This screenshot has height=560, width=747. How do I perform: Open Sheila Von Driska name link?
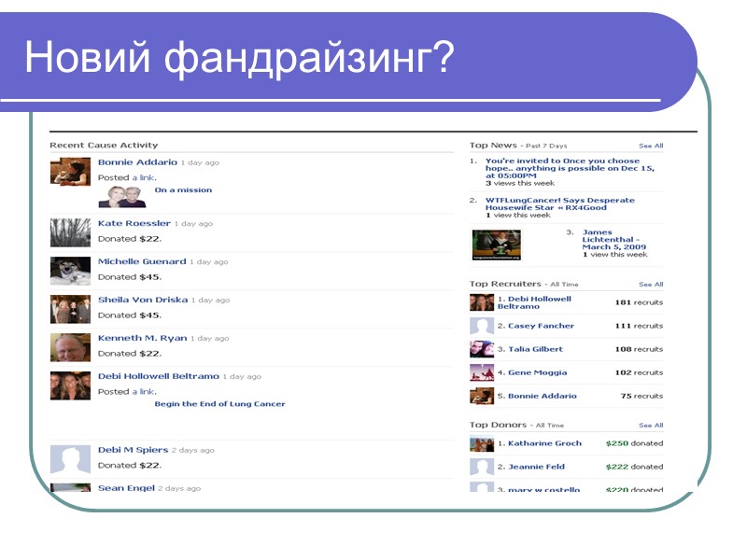pyautogui.click(x=143, y=300)
